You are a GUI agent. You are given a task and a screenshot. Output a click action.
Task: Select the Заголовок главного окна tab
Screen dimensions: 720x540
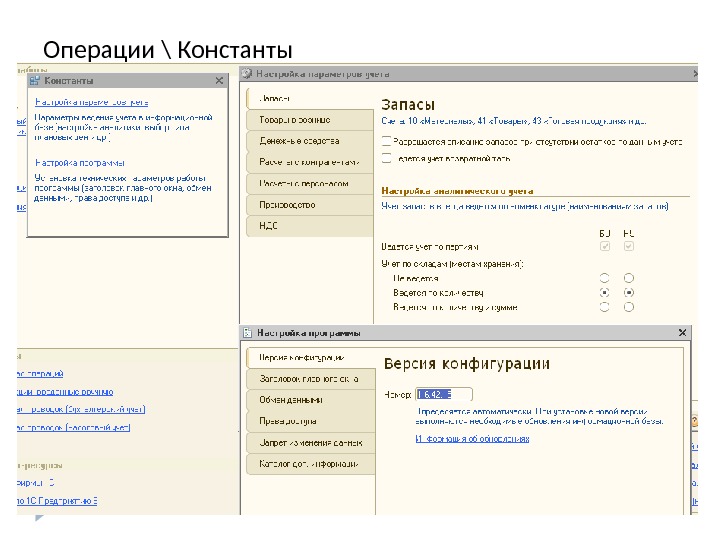click(311, 379)
